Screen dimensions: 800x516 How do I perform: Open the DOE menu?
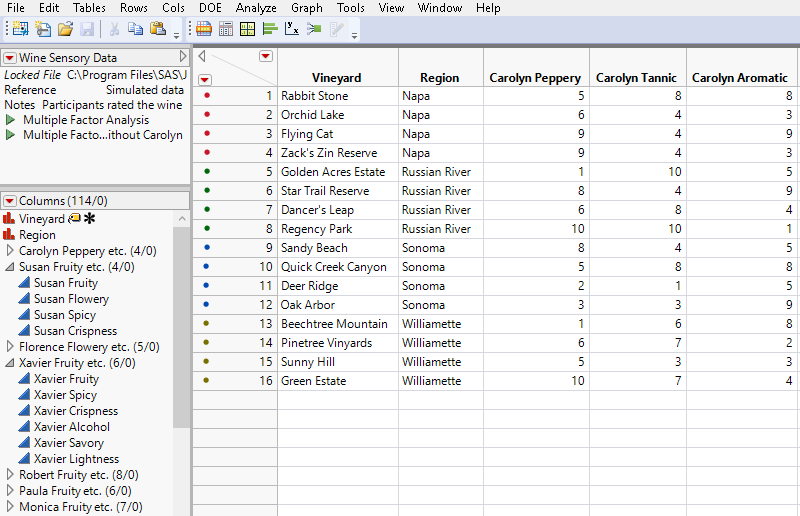(x=210, y=8)
